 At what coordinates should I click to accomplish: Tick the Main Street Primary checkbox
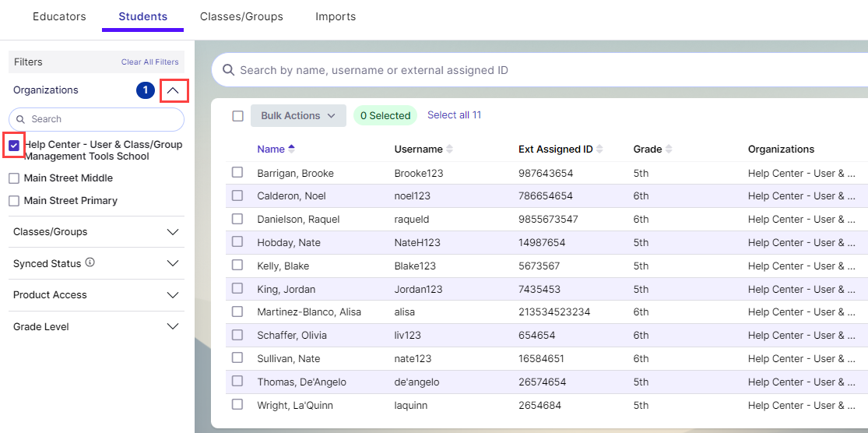pos(14,201)
